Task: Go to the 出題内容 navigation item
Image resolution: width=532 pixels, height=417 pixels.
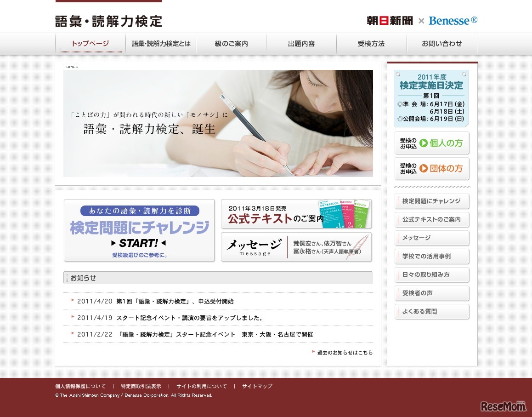Action: (x=301, y=44)
